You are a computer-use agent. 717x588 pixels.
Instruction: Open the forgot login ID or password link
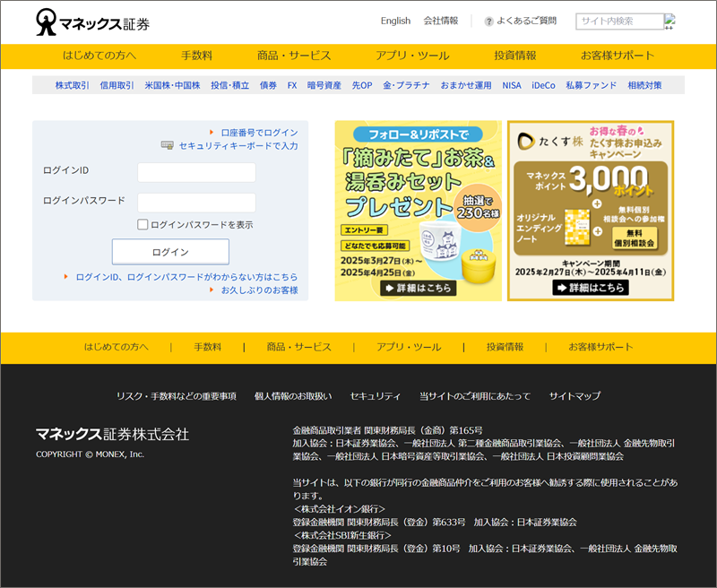tap(186, 277)
